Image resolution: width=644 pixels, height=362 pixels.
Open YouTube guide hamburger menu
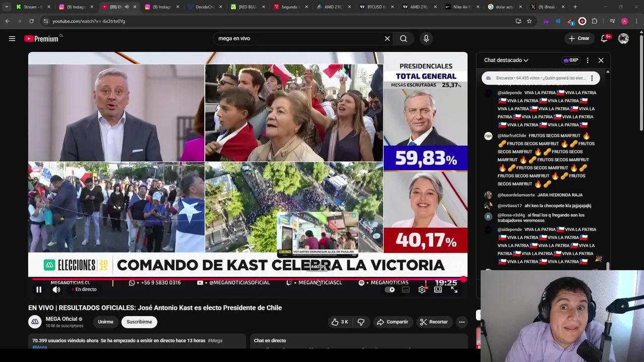click(12, 39)
